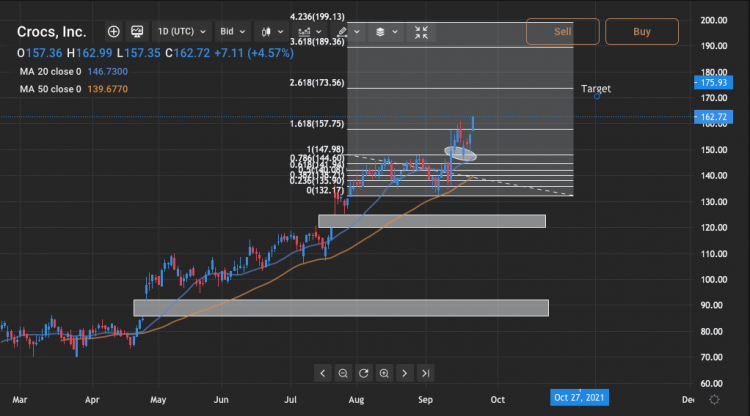
Task: Click the zoom in magnifier icon
Action: 384,373
